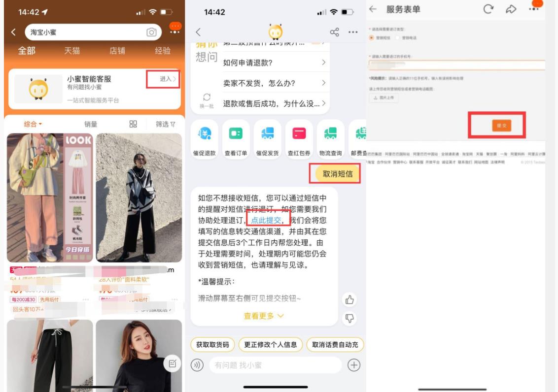Tap the 物流查询 truck icon
This screenshot has width=558, height=392.
(x=330, y=133)
